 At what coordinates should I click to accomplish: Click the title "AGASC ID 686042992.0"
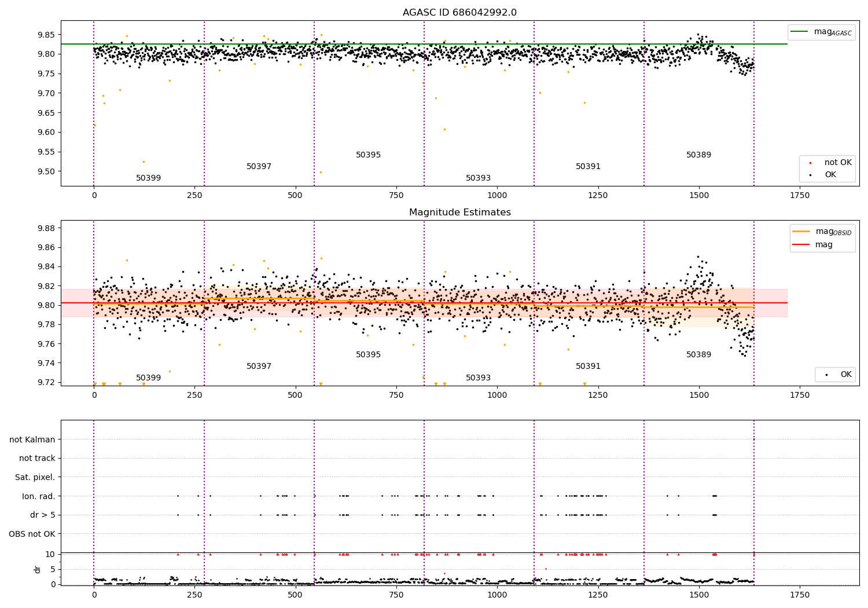459,13
